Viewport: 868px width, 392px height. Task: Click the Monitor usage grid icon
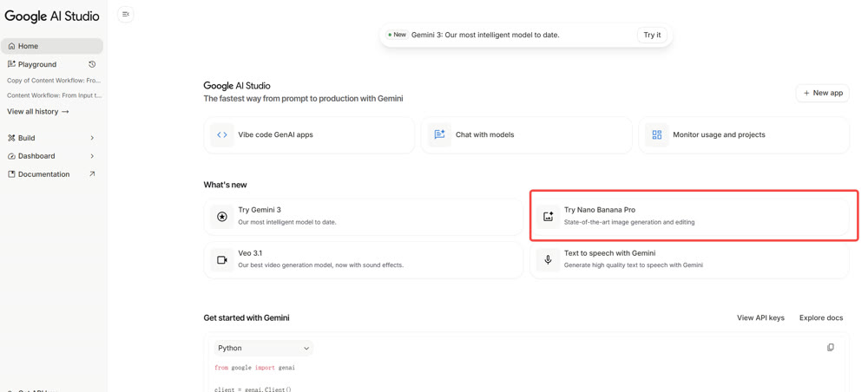657,134
